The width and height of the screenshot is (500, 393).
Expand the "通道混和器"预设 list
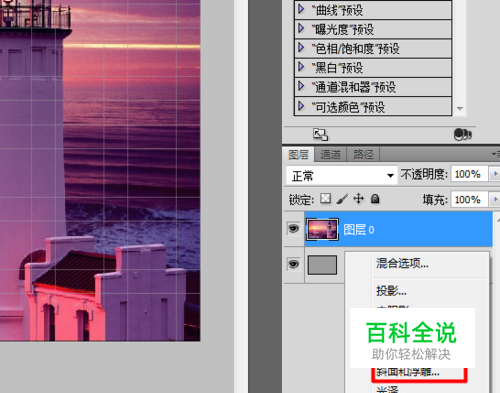(301, 87)
